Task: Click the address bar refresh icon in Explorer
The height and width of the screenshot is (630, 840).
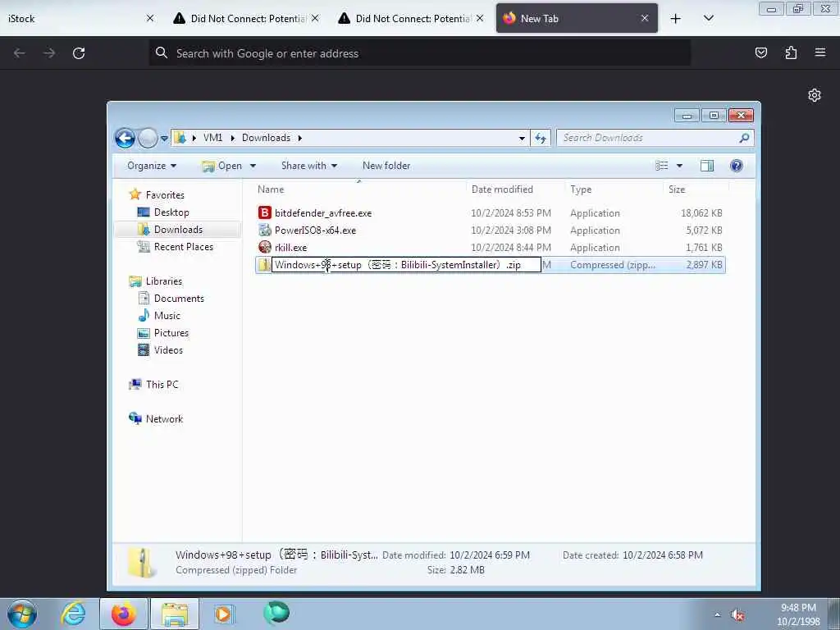Action: 541,138
